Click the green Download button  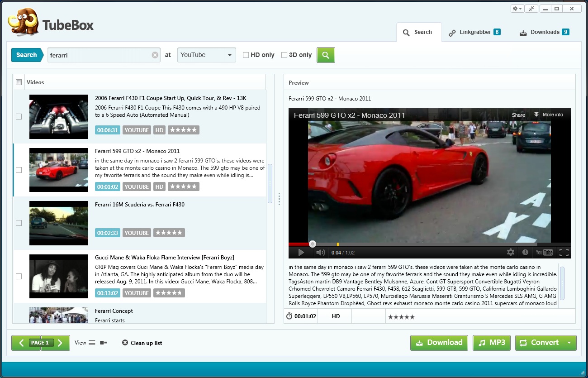(x=439, y=343)
